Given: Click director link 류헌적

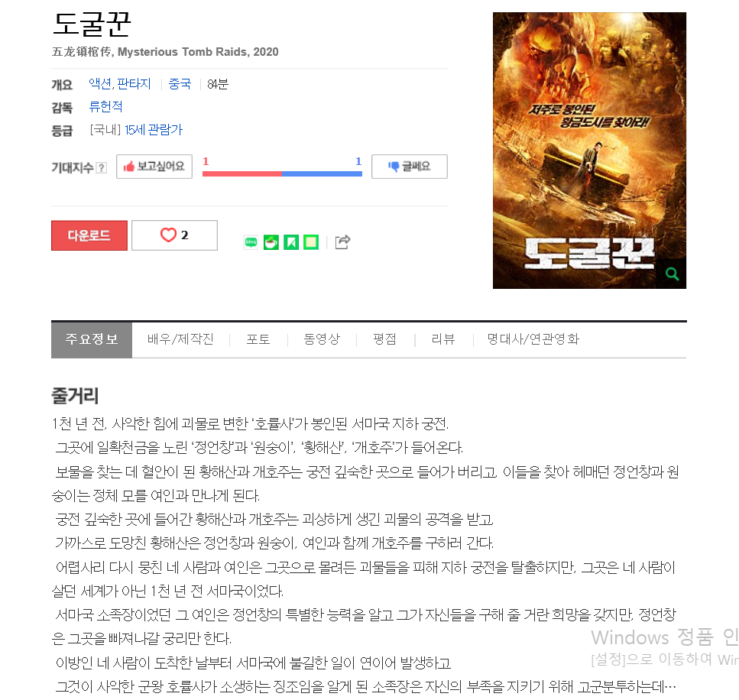Looking at the screenshot, I should [106, 106].
